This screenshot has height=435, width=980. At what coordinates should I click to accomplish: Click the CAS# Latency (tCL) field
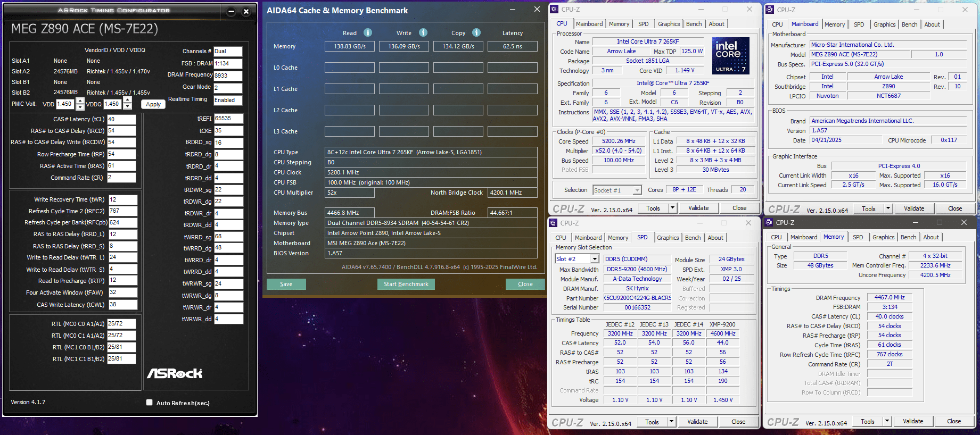point(121,119)
